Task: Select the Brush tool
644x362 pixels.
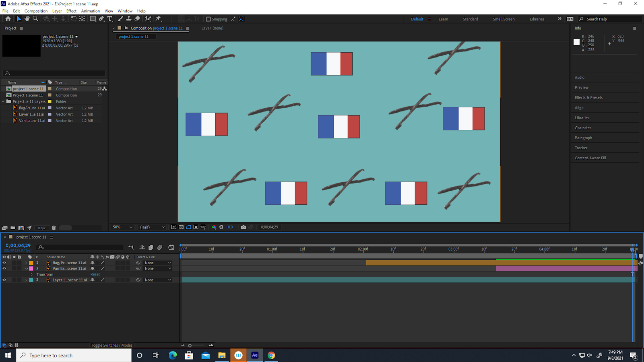Action: tap(120, 19)
